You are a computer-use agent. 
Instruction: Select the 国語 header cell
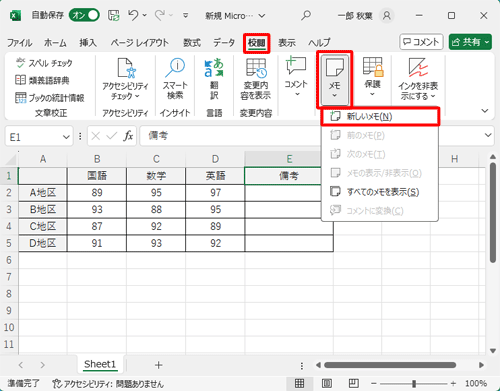point(97,176)
